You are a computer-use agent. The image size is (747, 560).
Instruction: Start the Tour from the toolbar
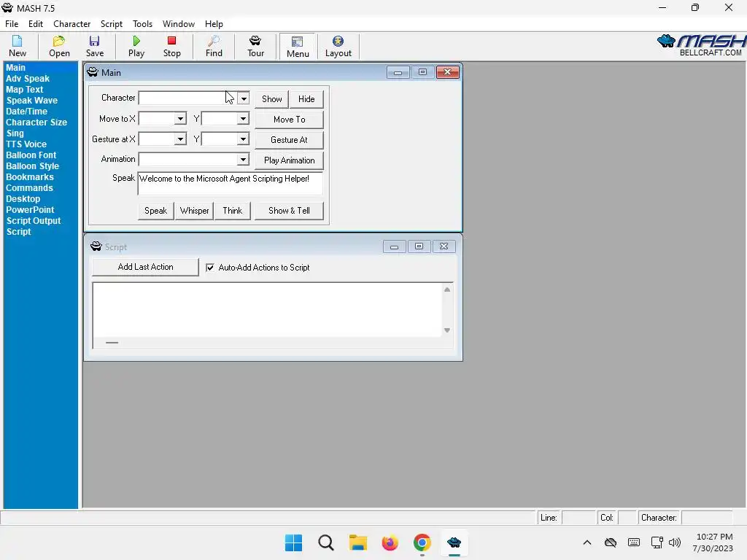coord(255,46)
